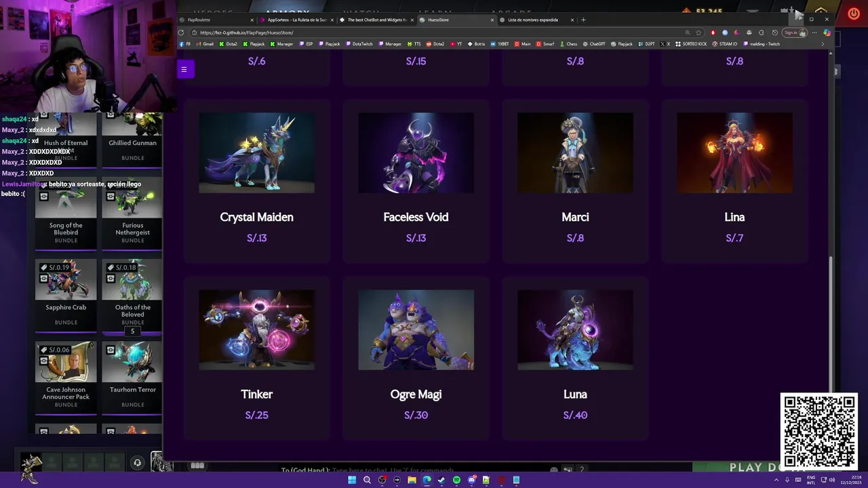Image resolution: width=868 pixels, height=488 pixels.
Task: Open Cave Johnson Announcer Pack item
Action: (x=66, y=377)
